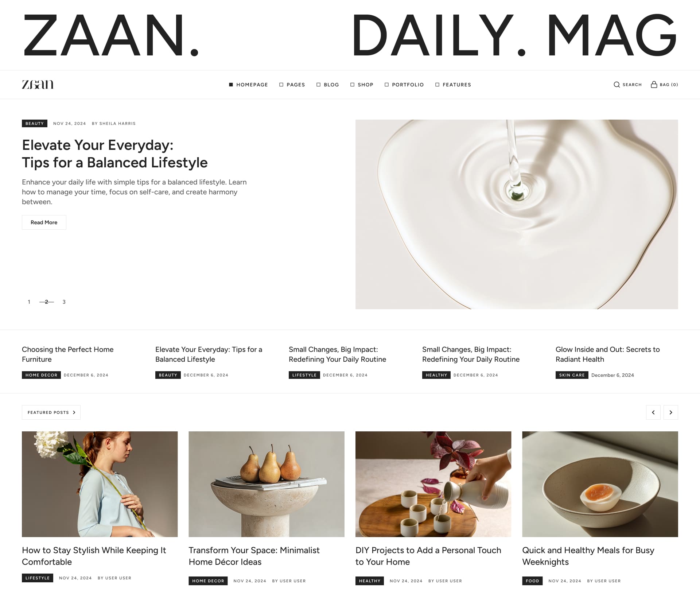Viewport: 700px width, 598px height.
Task: Open the pears on pedestal thumbnail
Action: 266,484
